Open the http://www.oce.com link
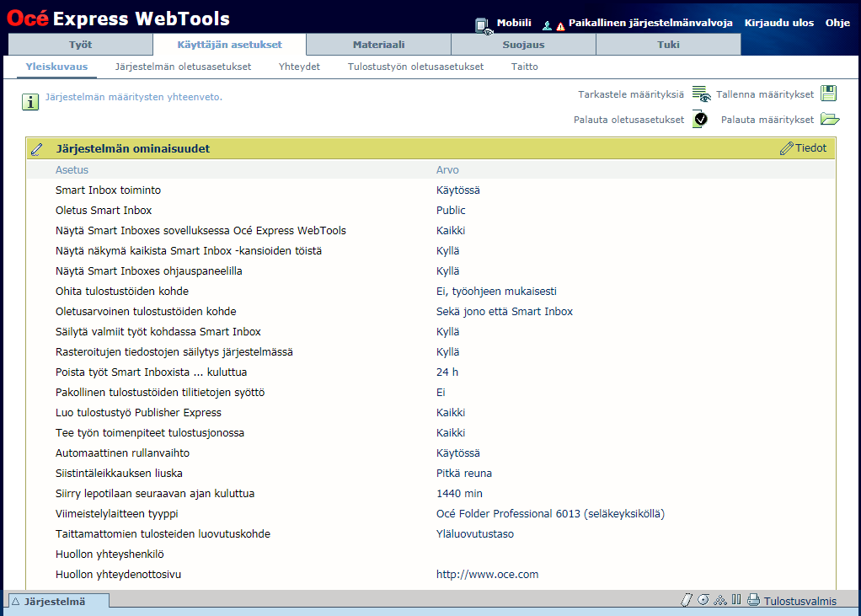This screenshot has height=616, width=861. [487, 574]
